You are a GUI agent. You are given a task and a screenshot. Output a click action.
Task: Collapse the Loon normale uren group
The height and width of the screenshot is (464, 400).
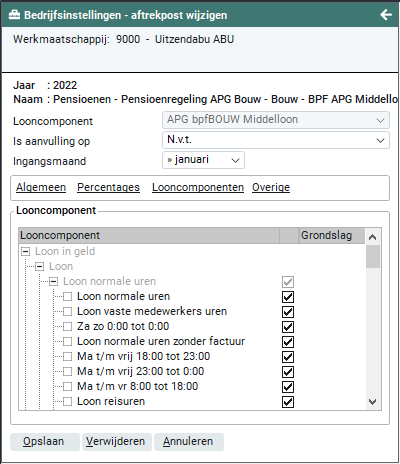pyautogui.click(x=54, y=282)
